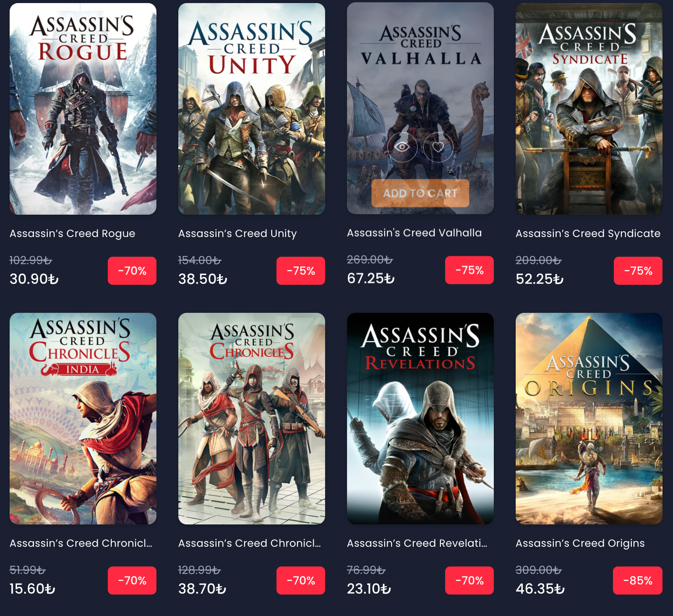Click the Chronicles trilogy cover with three assassins

point(251,418)
